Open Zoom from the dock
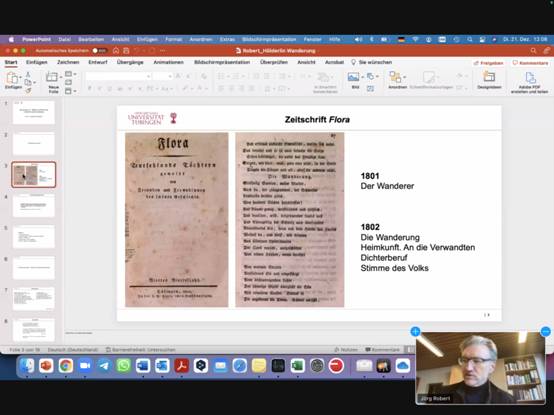The image size is (554, 415). click(85, 366)
